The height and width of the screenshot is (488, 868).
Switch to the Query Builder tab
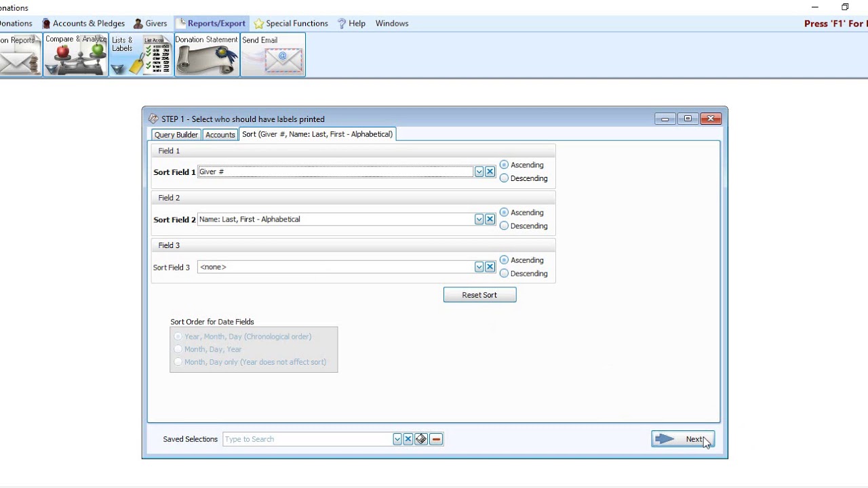[176, 134]
